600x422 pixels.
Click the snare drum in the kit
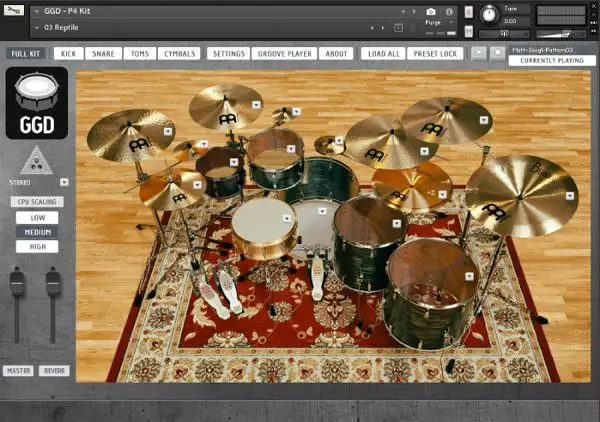(263, 226)
